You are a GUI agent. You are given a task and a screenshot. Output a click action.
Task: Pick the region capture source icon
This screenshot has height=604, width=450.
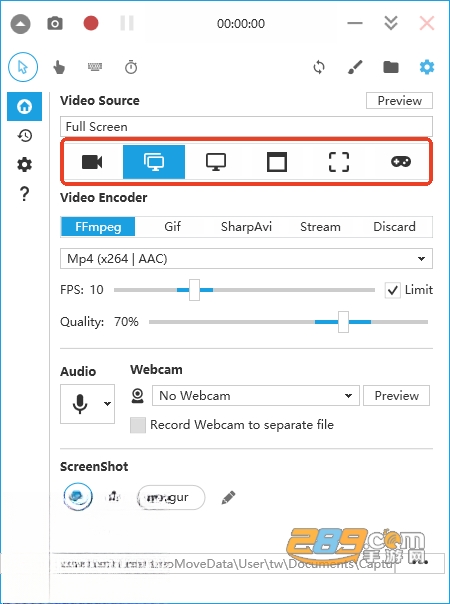pyautogui.click(x=339, y=162)
